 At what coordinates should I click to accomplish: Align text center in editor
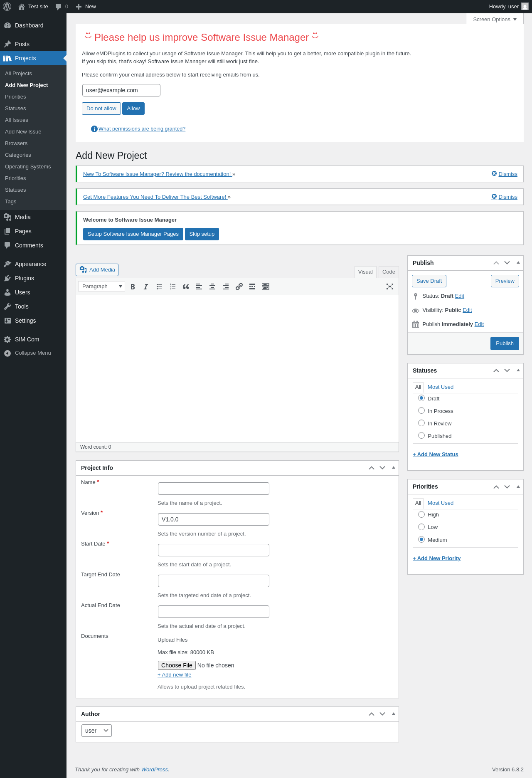click(212, 287)
